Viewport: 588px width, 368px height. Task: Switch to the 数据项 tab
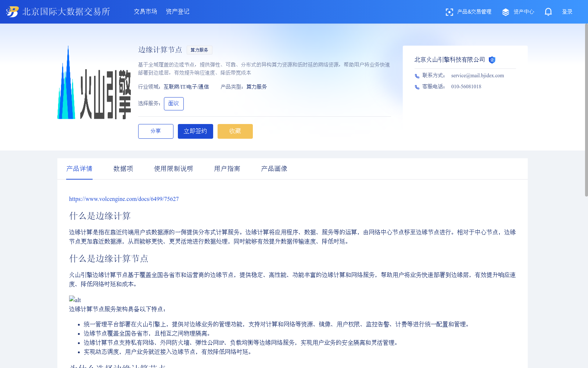[x=123, y=169]
